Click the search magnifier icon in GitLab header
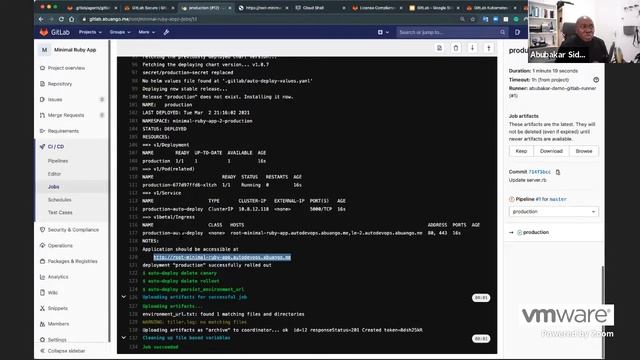The width and height of the screenshot is (640, 360). (502, 32)
